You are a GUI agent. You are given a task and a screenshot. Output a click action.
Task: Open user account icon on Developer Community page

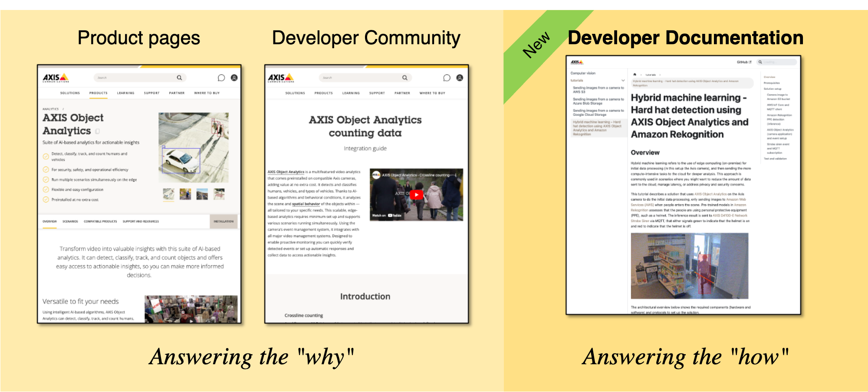coord(460,78)
